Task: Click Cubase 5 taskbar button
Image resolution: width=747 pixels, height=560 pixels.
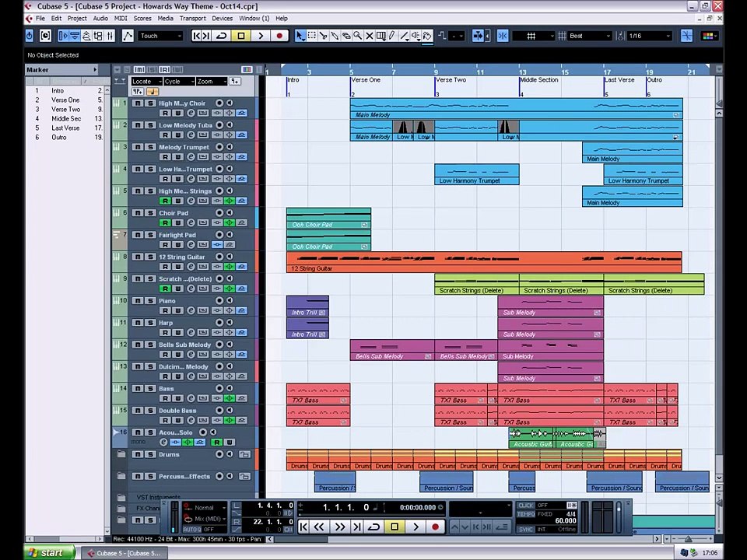Action: click(x=124, y=553)
